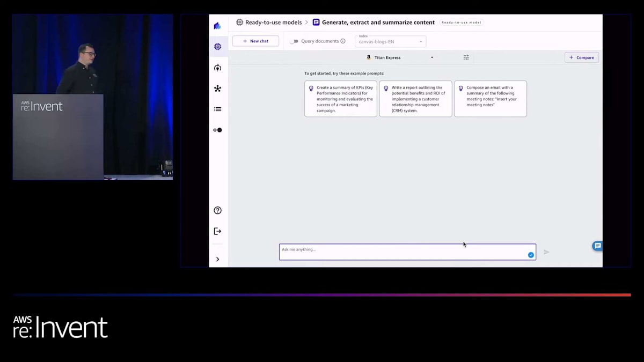Viewport: 644px width, 362px height.
Task: Click the Amazon logo beside Titan Express
Action: coord(369,57)
